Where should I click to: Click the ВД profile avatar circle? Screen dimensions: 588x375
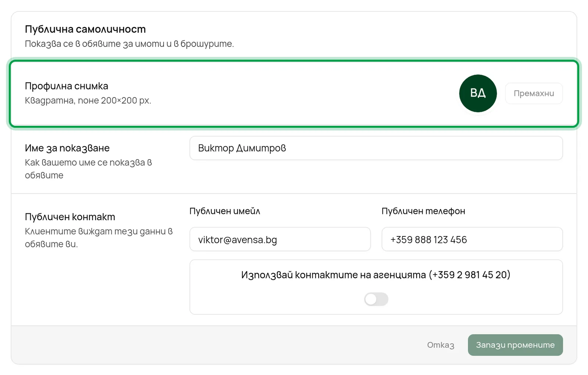coord(478,93)
